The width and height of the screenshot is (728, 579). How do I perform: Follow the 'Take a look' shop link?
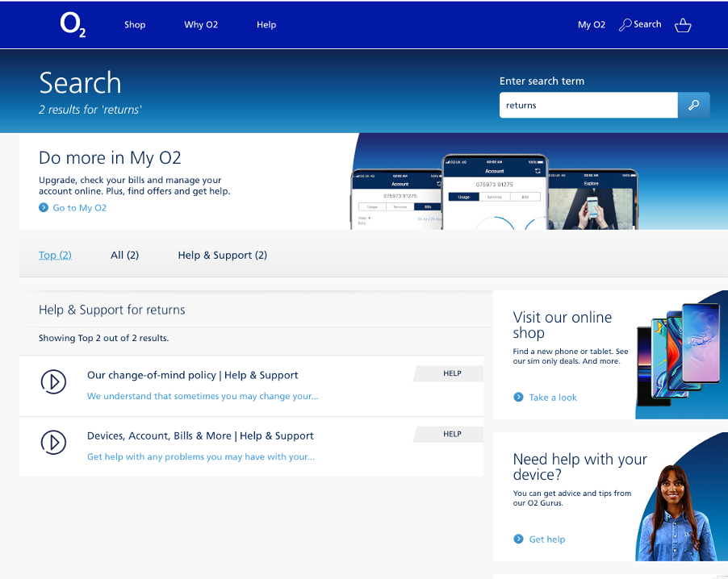[553, 398]
